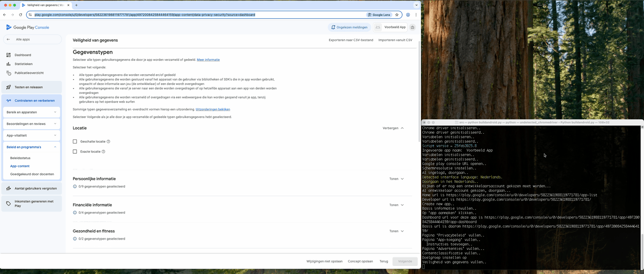
Task: Click the Publicatieoverzicht icon in sidebar
Action: coord(8,73)
